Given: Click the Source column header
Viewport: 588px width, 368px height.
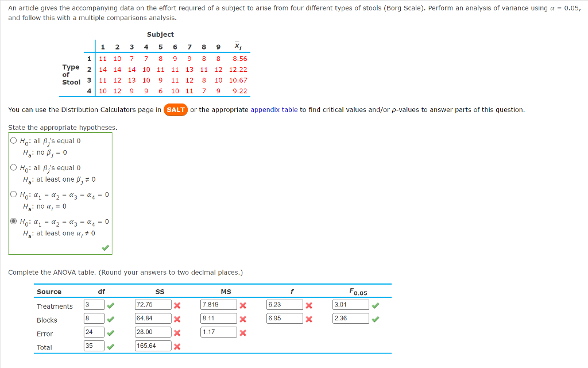Looking at the screenshot, I should coord(49,292).
